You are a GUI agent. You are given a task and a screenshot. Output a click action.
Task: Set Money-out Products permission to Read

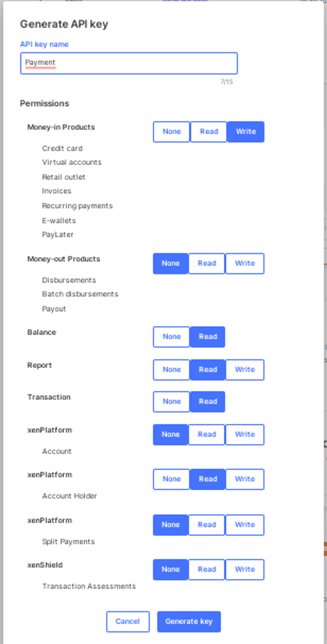pyautogui.click(x=207, y=263)
